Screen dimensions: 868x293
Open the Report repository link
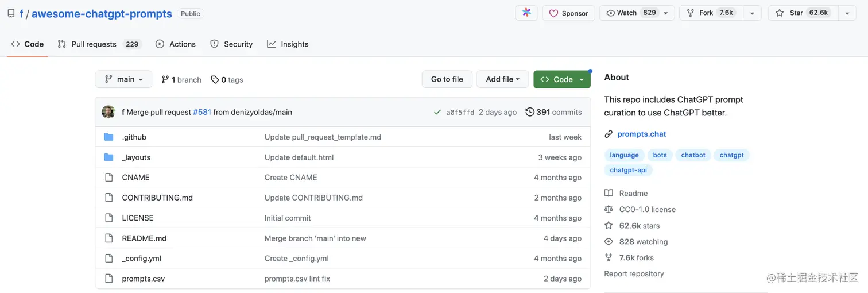[634, 274]
